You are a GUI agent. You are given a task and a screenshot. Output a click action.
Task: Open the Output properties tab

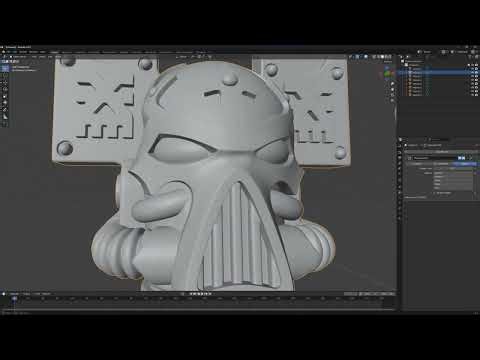[x=400, y=158]
